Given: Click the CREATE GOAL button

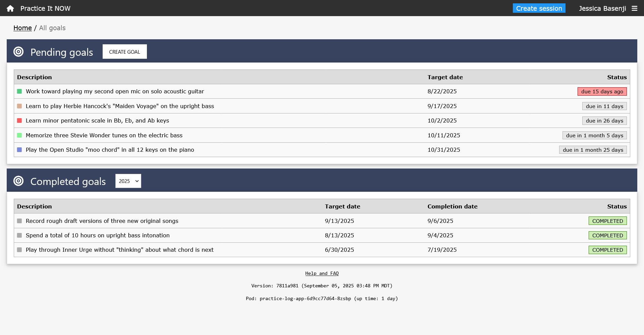Looking at the screenshot, I should coord(124,52).
